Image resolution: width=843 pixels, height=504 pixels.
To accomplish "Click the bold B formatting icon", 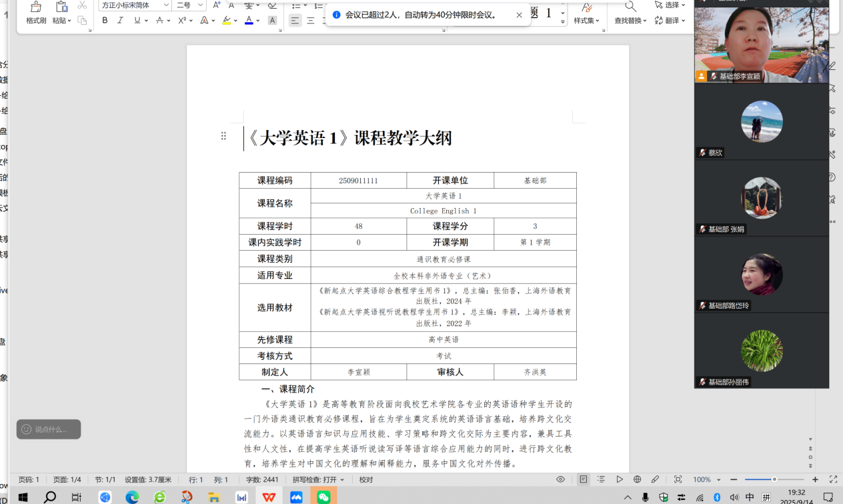I will point(105,21).
